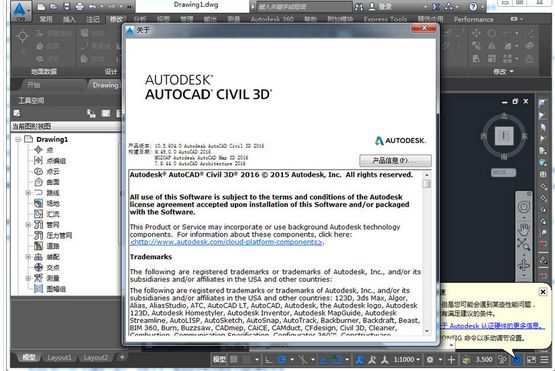Screen dimensions: 555x371
Task: Click the Move tool in Modify panel
Action: (x=476, y=33)
